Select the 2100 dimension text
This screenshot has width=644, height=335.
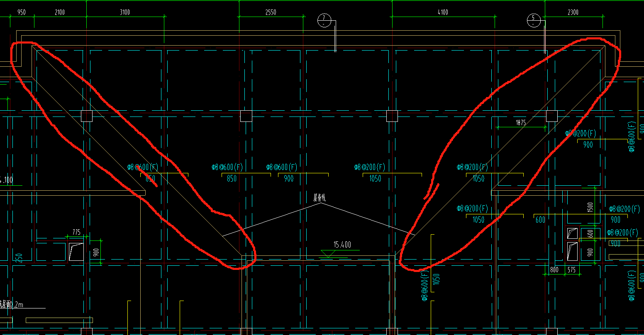pos(60,12)
